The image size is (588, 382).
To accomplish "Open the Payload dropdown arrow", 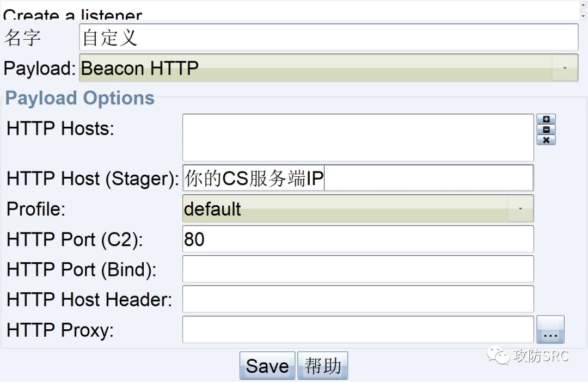I will click(x=565, y=68).
